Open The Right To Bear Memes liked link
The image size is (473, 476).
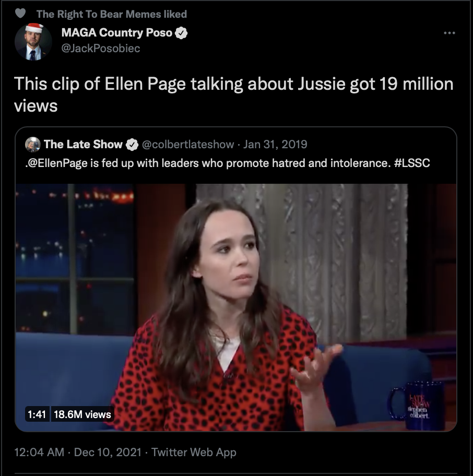(111, 14)
